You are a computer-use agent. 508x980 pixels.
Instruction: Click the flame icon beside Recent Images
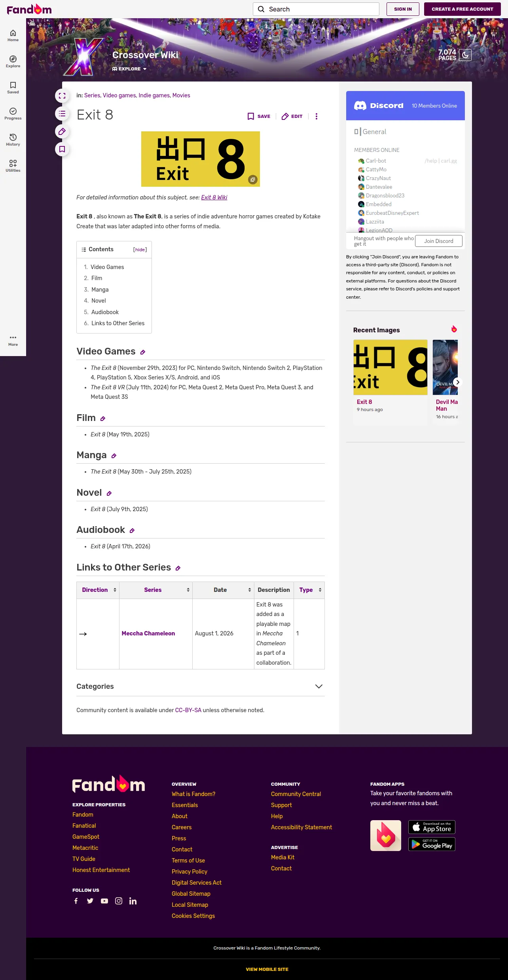454,329
